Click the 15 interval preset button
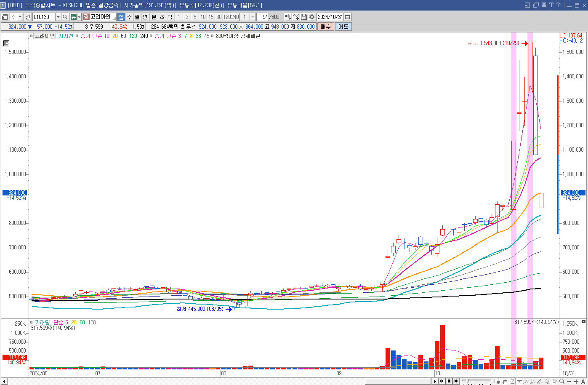This screenshot has width=588, height=385. coord(211,17)
